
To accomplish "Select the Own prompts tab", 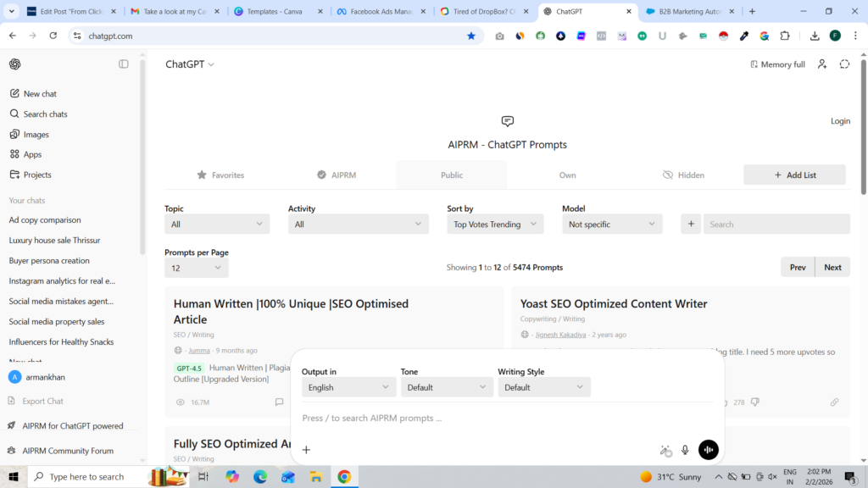I will 567,175.
